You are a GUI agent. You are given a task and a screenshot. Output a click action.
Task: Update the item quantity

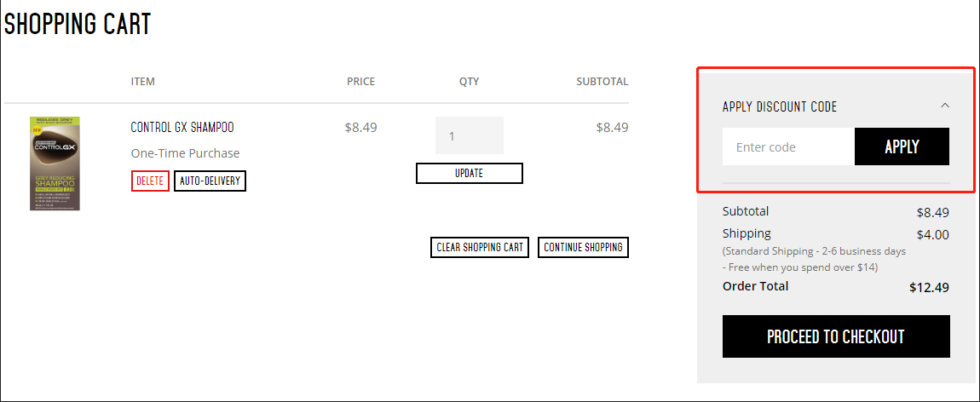(x=470, y=174)
